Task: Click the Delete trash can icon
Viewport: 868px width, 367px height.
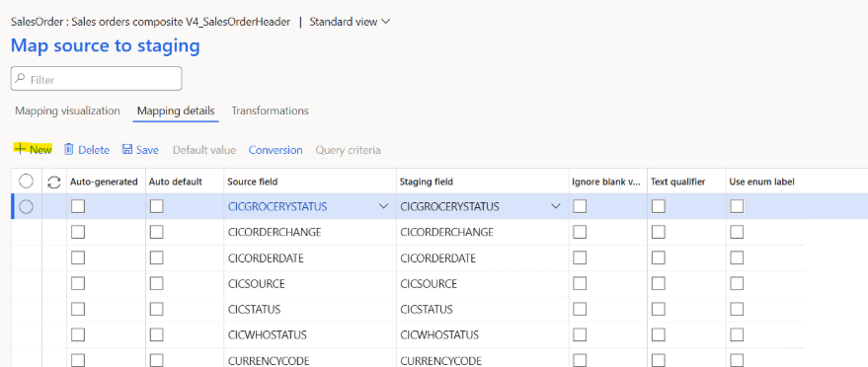Action: tap(69, 150)
